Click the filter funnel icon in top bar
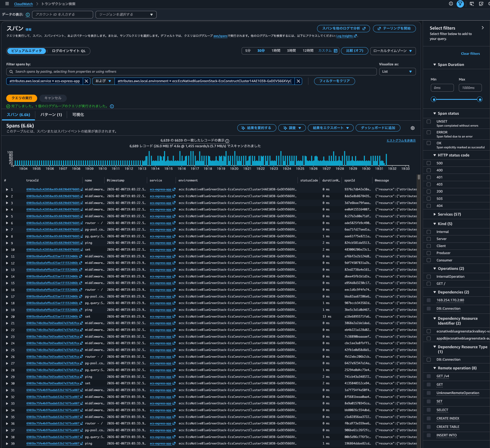 (x=460, y=4)
